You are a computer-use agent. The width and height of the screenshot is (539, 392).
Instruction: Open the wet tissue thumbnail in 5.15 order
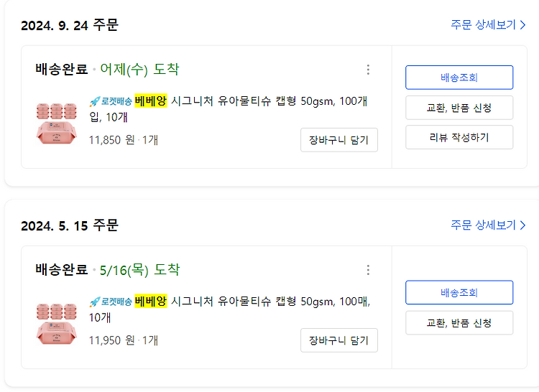[x=56, y=324]
